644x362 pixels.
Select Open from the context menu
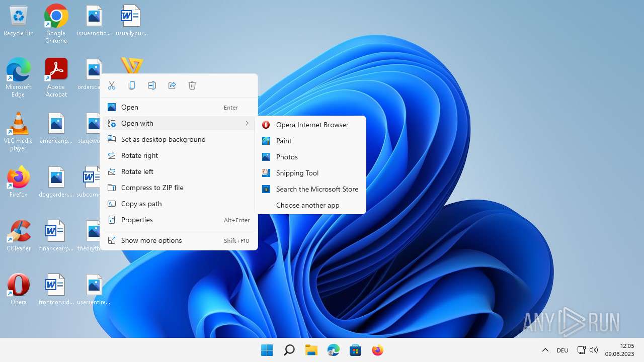click(x=179, y=107)
